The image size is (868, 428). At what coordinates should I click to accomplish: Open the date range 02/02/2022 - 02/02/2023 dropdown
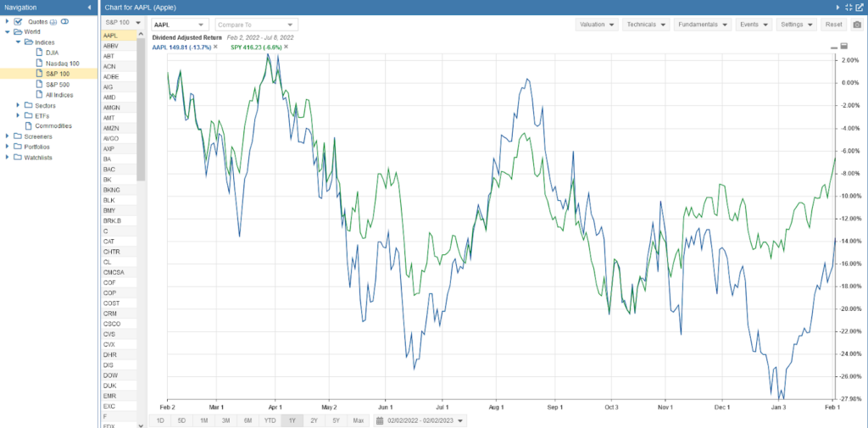(420, 421)
